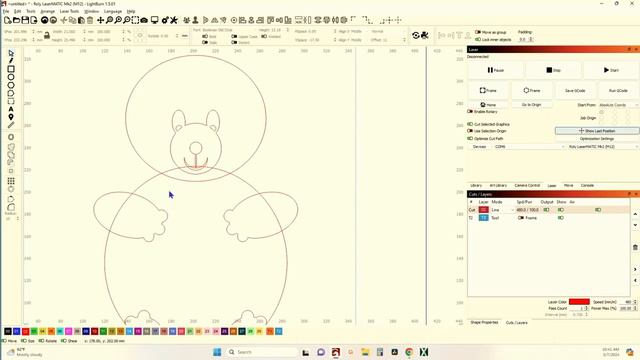The image size is (640, 360).
Task: Toggle Optimize Cut Path switch
Action: [x=470, y=138]
